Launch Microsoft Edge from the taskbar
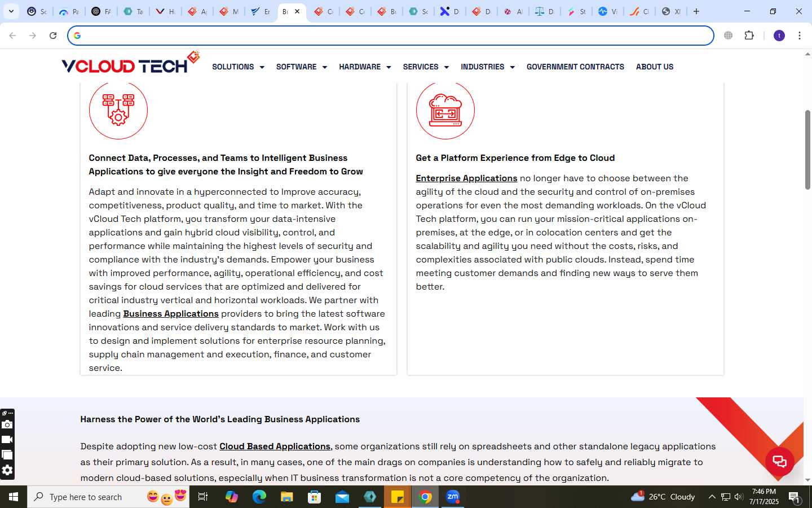Screen dimensions: 812x508 pyautogui.click(x=259, y=497)
